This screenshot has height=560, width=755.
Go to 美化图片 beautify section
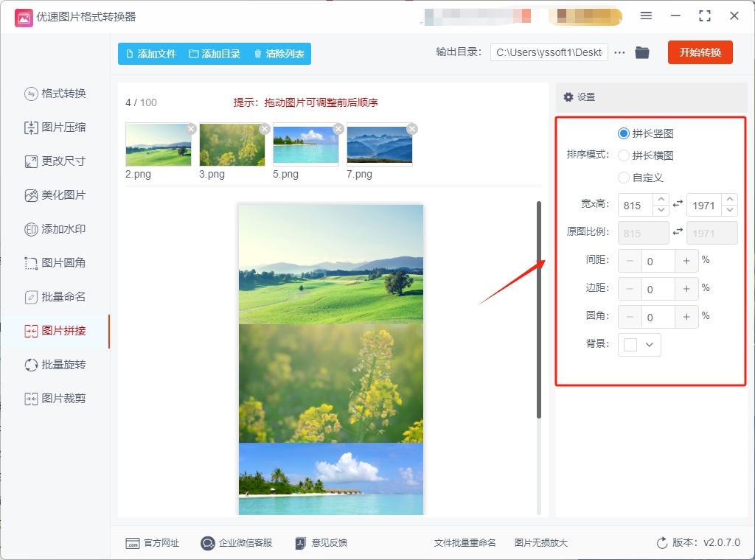point(55,195)
